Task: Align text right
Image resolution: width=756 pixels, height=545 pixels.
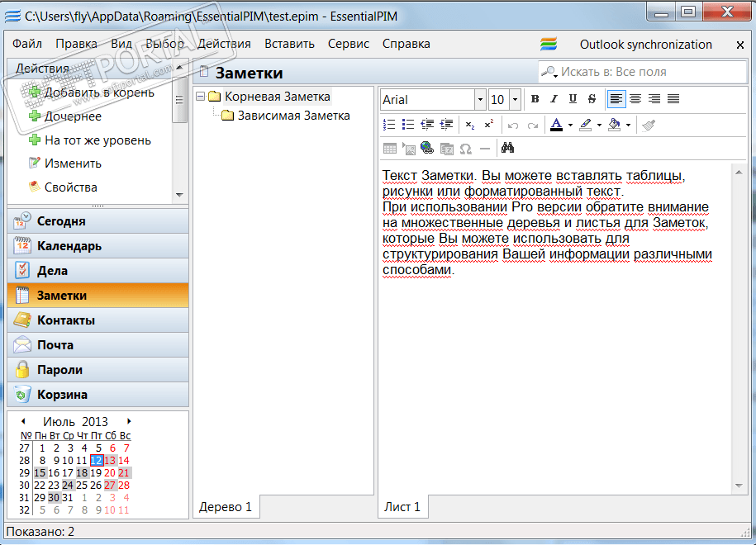Action: tap(654, 99)
